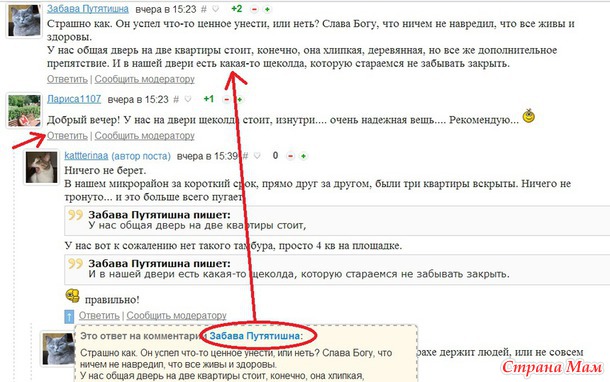This screenshot has width=610, height=382.
Task: Open permalink # of Лариса1107's comment
Action: tap(176, 100)
